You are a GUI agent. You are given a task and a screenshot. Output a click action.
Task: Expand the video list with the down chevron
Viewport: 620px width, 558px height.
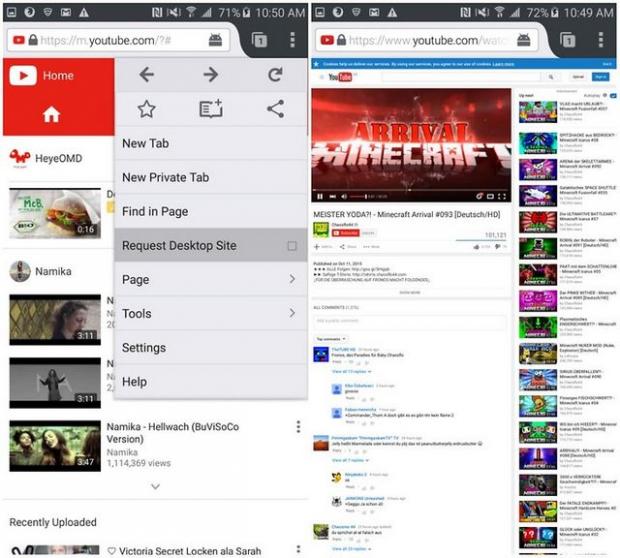(155, 486)
